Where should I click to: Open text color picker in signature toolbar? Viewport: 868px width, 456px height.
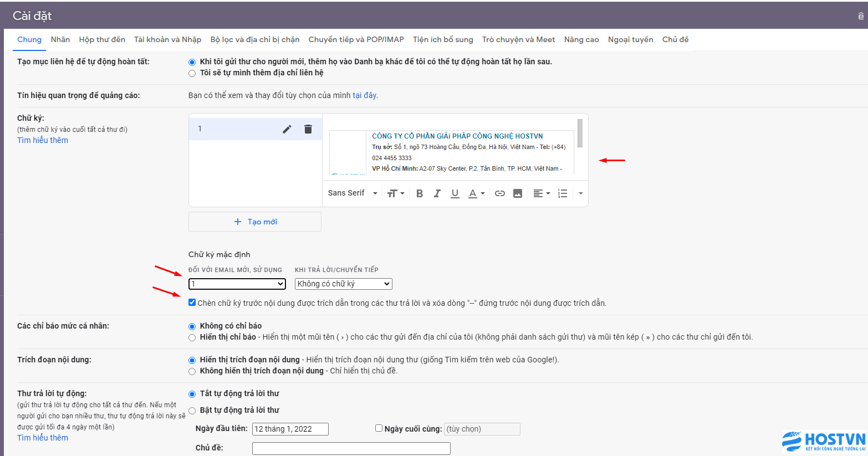pos(476,193)
